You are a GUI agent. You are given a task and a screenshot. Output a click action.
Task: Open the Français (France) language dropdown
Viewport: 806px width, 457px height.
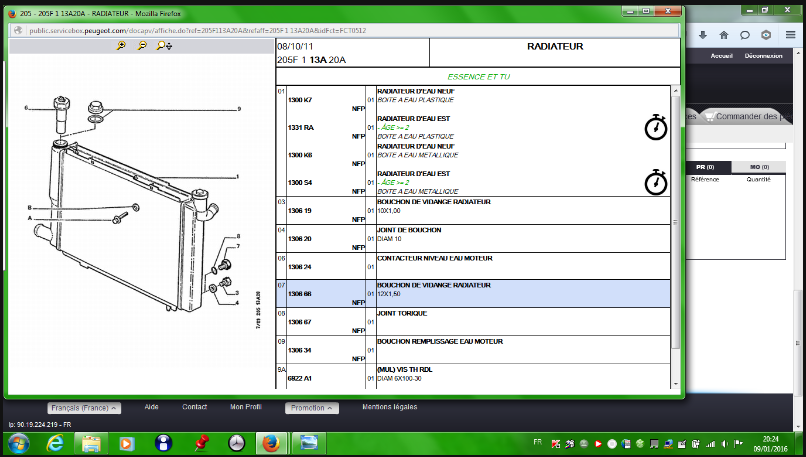tap(84, 408)
